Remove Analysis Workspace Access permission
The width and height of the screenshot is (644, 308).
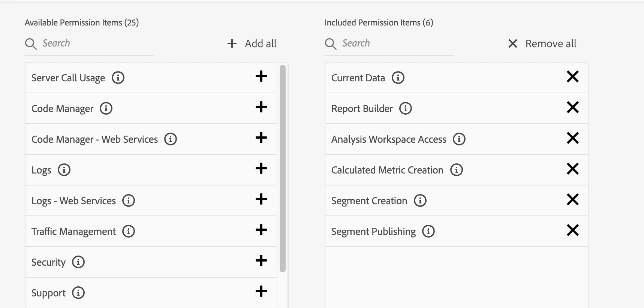(572, 138)
